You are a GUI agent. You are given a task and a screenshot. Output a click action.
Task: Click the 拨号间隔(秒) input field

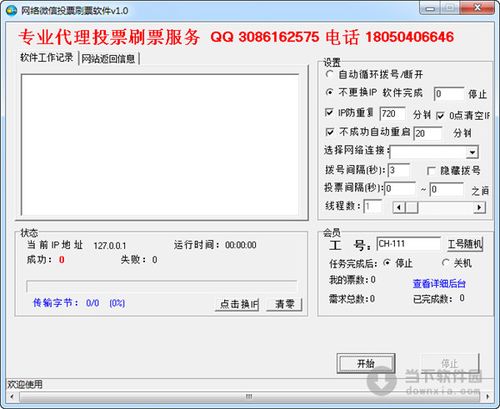click(399, 170)
